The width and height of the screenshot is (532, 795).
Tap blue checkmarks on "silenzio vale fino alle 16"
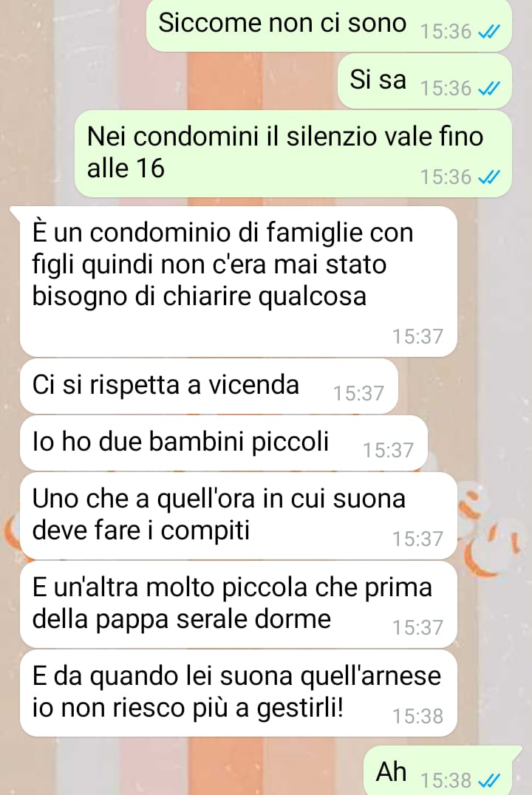[x=489, y=177]
